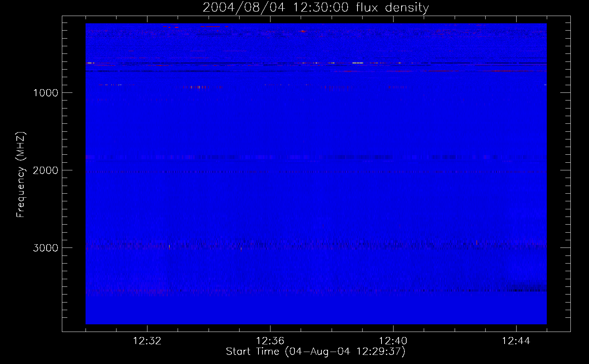Click the 2000 frequency tick label

pos(46,170)
